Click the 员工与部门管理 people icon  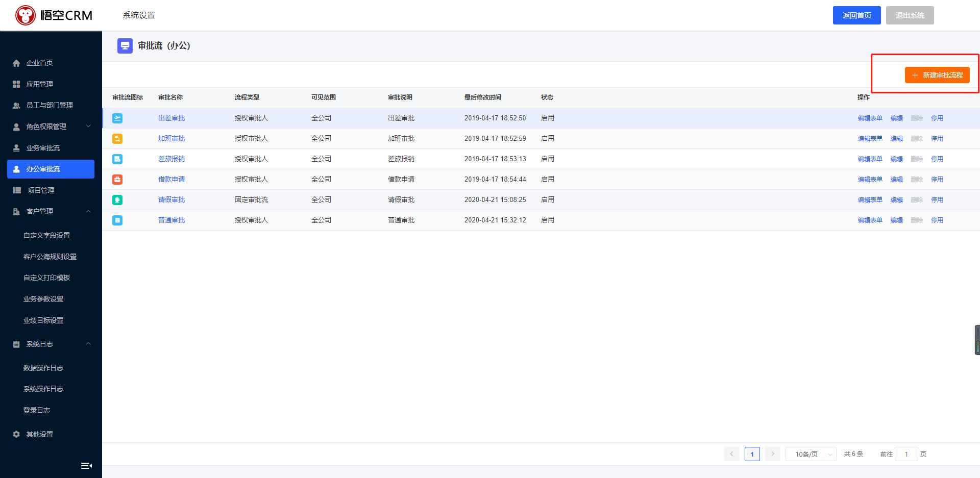(x=16, y=106)
